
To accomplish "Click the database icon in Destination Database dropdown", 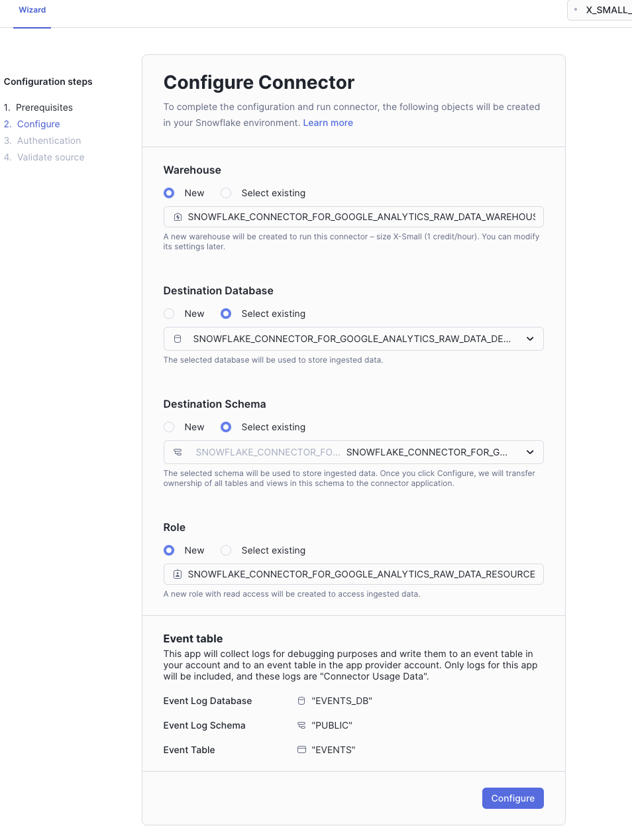I will [178, 339].
